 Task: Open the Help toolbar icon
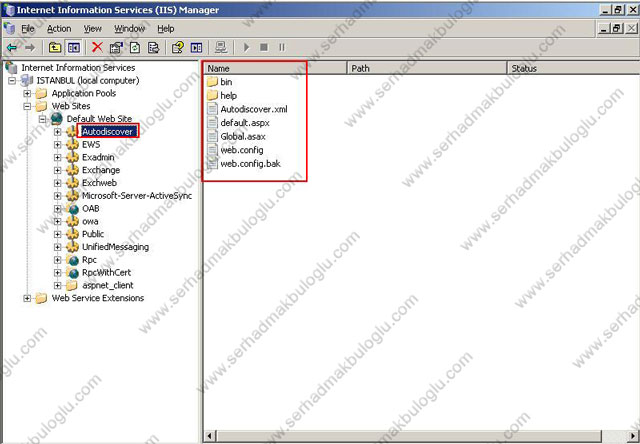[x=178, y=48]
